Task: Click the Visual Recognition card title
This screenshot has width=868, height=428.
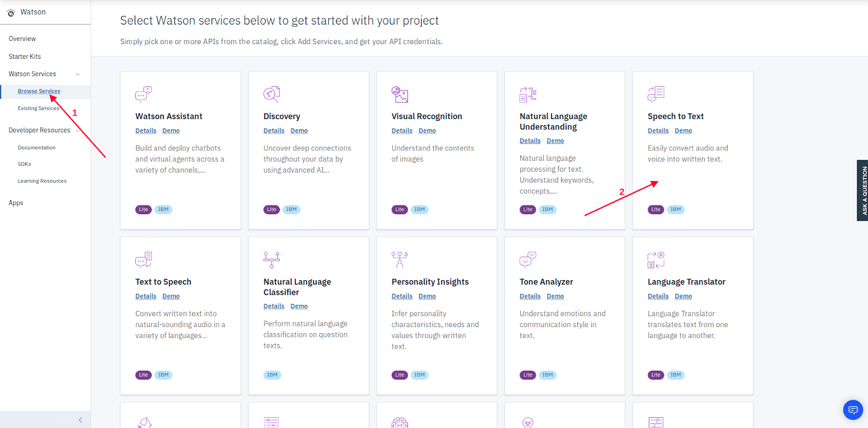Action: [x=427, y=117]
